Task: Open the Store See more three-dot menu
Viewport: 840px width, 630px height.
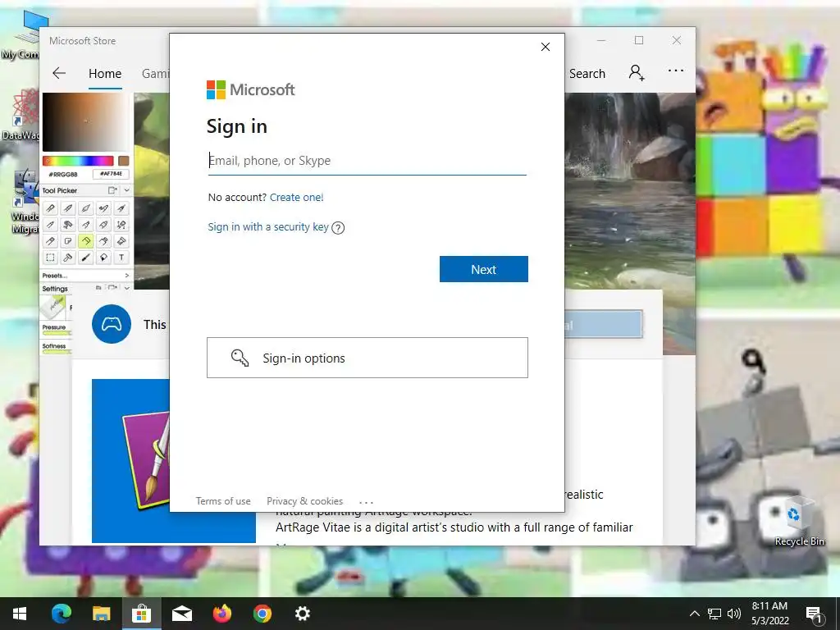Action: pyautogui.click(x=676, y=71)
